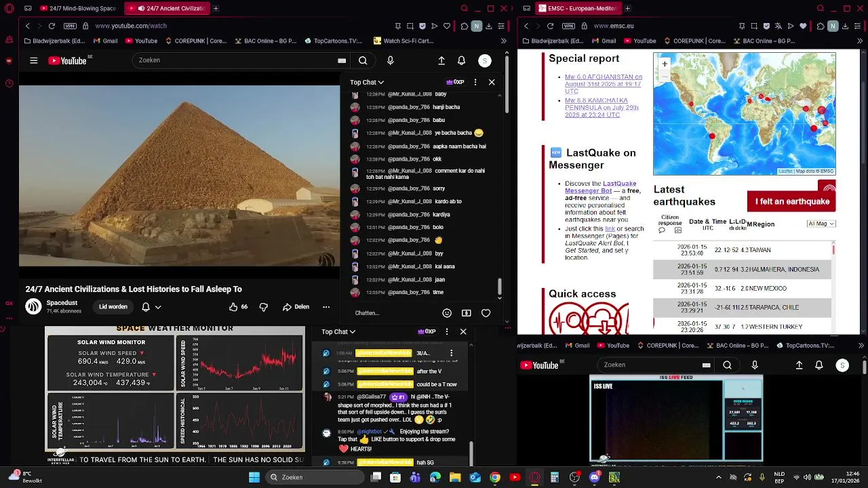
Task: Open a new tab in the EMSC window
Action: tap(627, 8)
